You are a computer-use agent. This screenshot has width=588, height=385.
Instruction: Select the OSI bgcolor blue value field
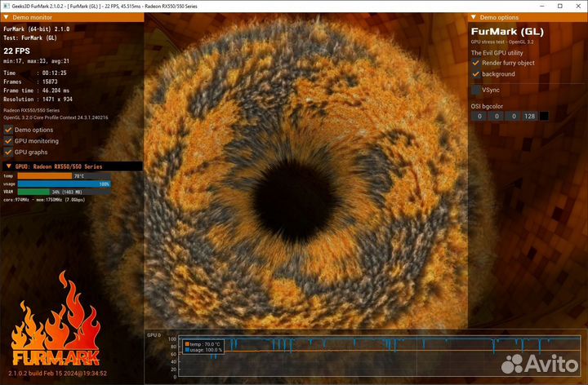[514, 116]
